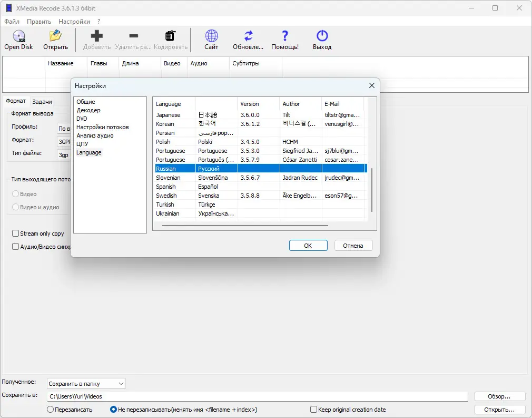Screen dimensions: 532x418
Task: Select Настройки потоков in settings list
Action: pos(103,127)
